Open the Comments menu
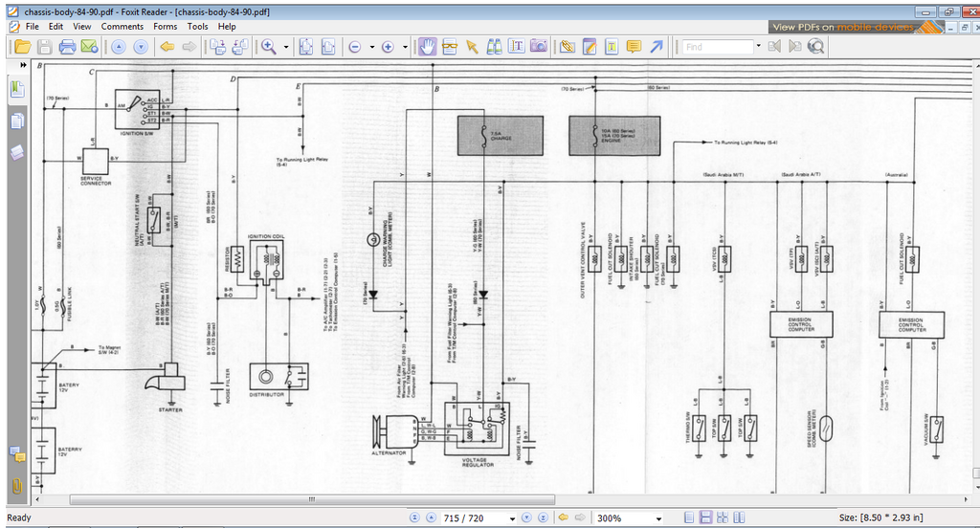Screen dimensions: 980x528 point(122,26)
